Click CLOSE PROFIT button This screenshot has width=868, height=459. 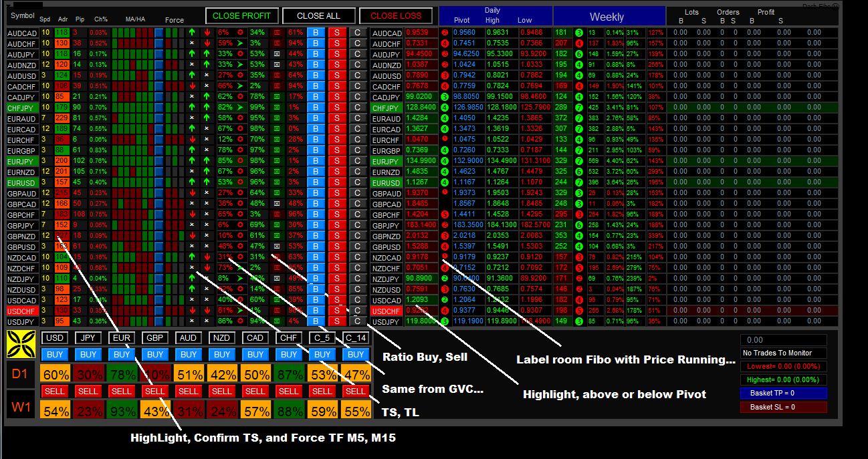[241, 16]
